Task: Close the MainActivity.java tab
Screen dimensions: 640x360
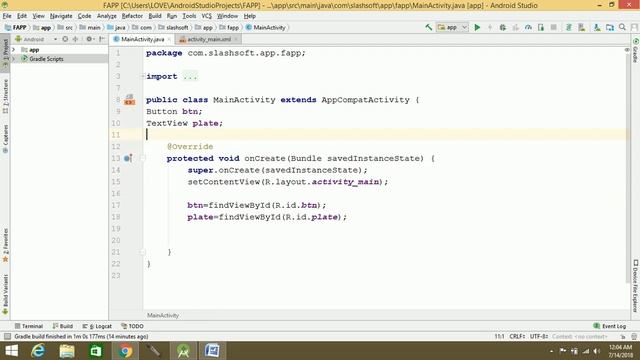Action: coord(169,40)
